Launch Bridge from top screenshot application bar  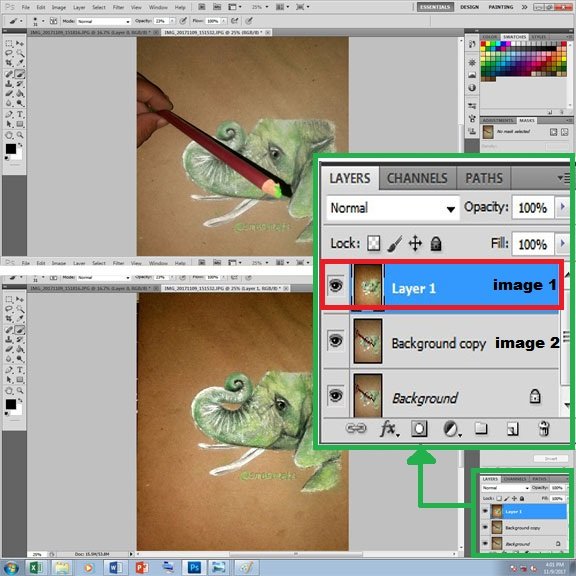pos(202,7)
